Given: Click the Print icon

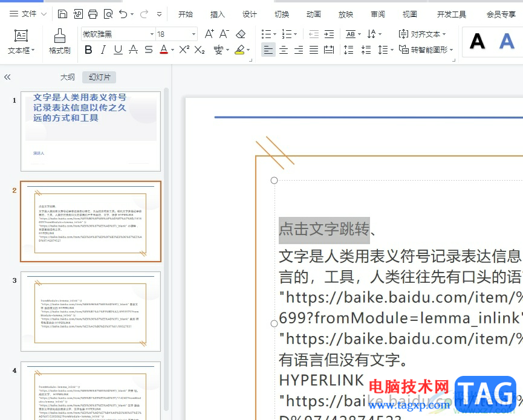Looking at the screenshot, I should [93, 14].
